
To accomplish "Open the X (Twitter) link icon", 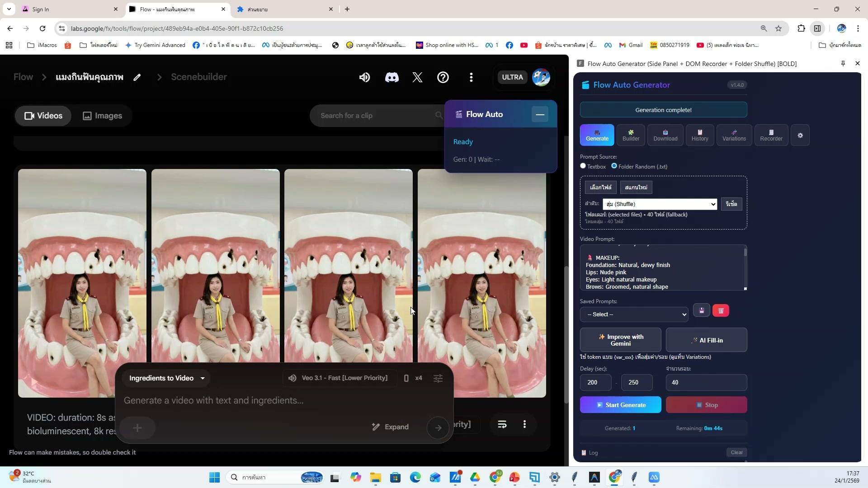I will click(x=417, y=77).
